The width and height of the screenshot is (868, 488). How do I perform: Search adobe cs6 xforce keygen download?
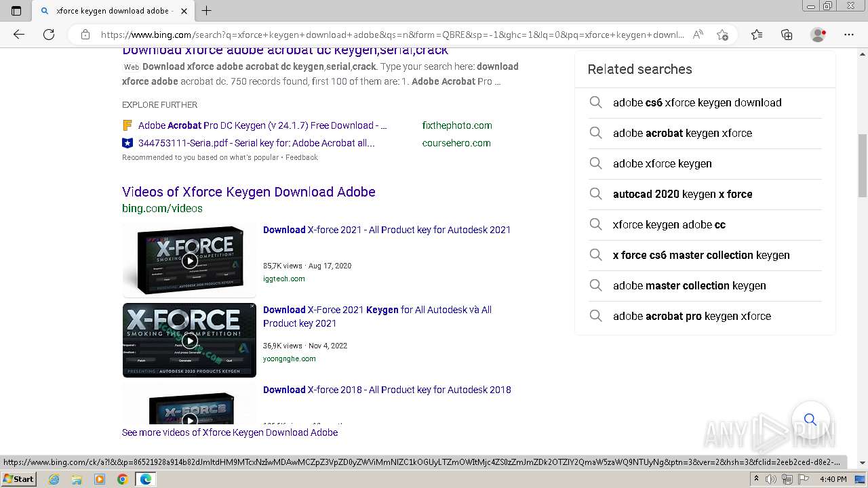(x=705, y=103)
